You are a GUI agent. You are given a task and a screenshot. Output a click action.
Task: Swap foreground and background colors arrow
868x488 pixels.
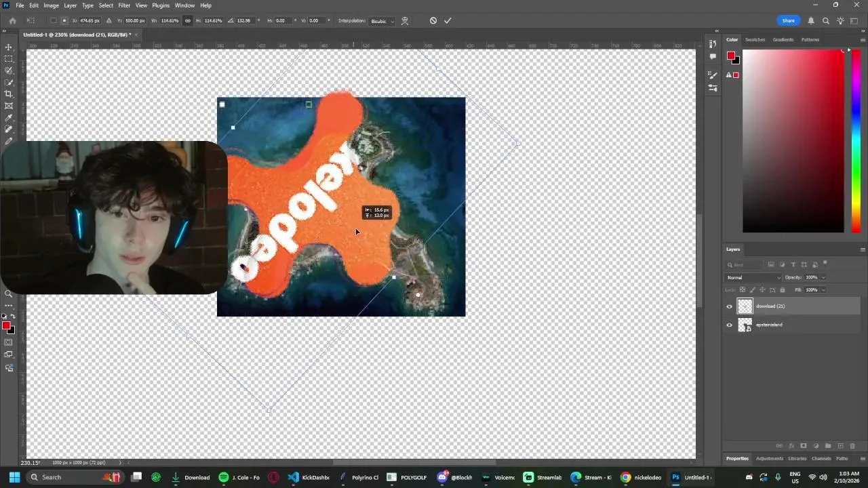13,317
